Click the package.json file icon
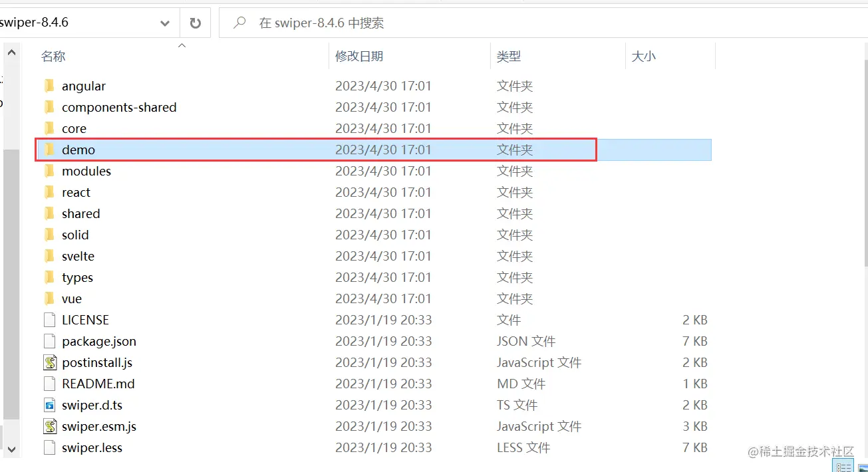 click(49, 341)
